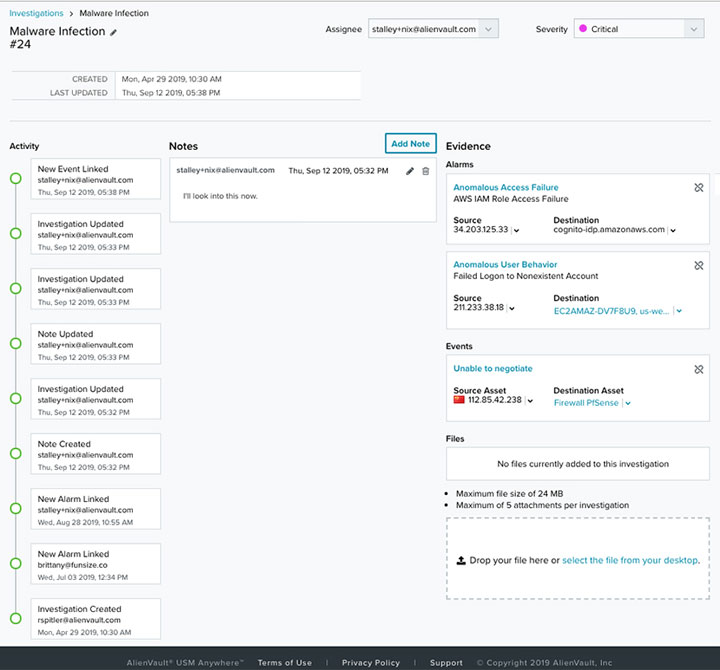Click the 'AWS IAM Role Access Failure' text

pyautogui.click(x=511, y=199)
